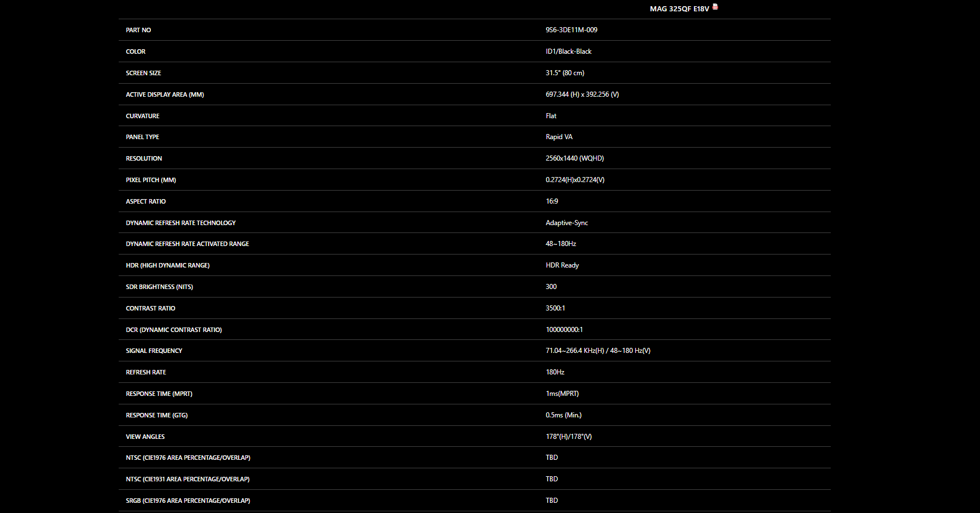Click the Adaptive-Sync value text
980x513 pixels.
(x=567, y=223)
